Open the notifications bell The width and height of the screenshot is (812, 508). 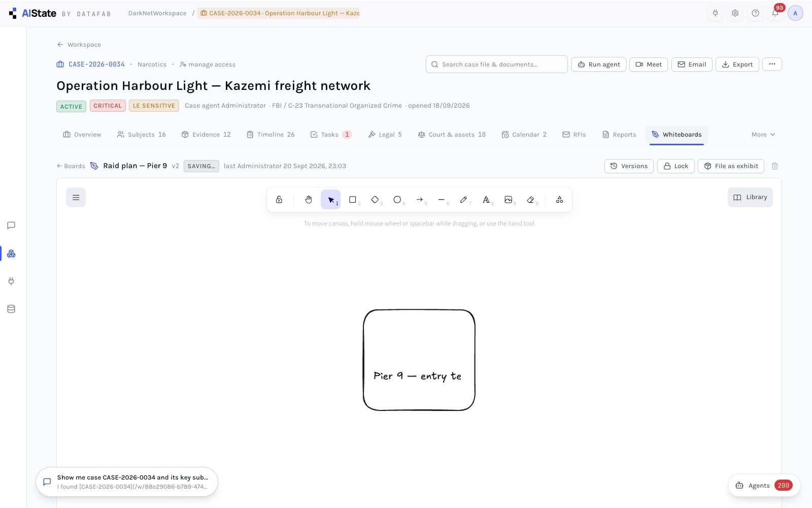(775, 13)
